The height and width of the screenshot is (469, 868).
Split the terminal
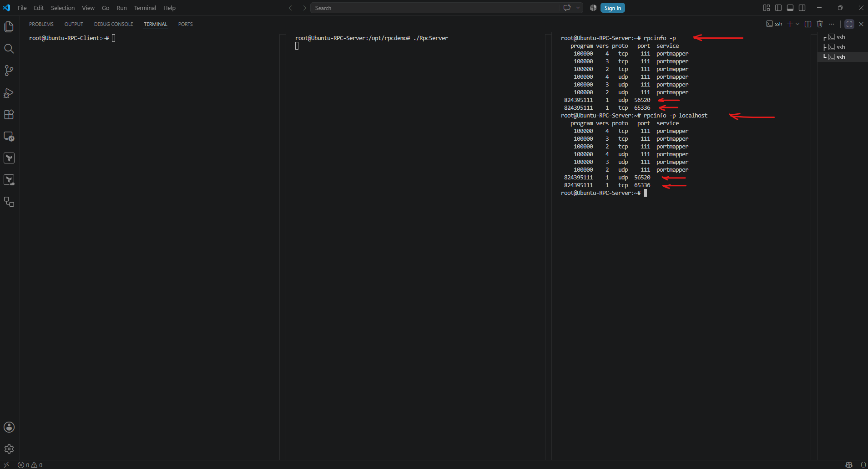tap(808, 24)
